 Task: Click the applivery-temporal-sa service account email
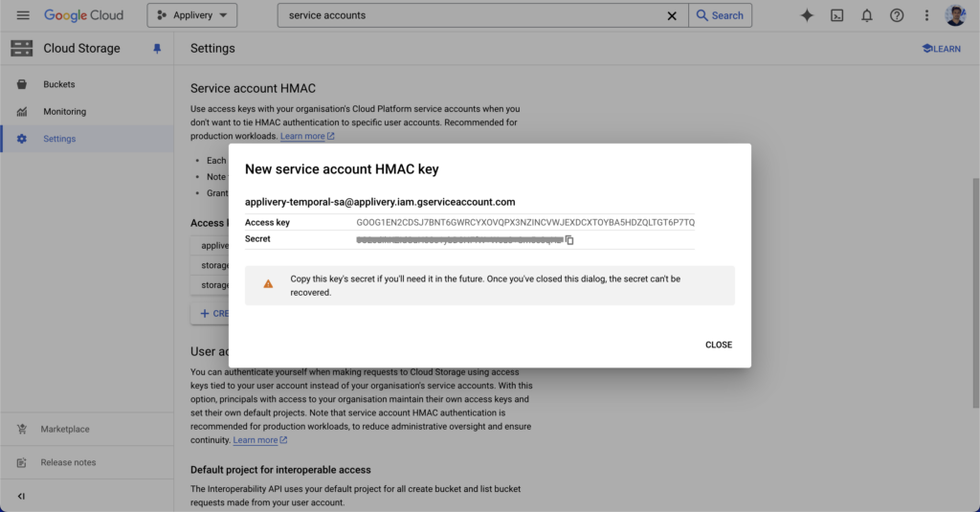tap(380, 202)
